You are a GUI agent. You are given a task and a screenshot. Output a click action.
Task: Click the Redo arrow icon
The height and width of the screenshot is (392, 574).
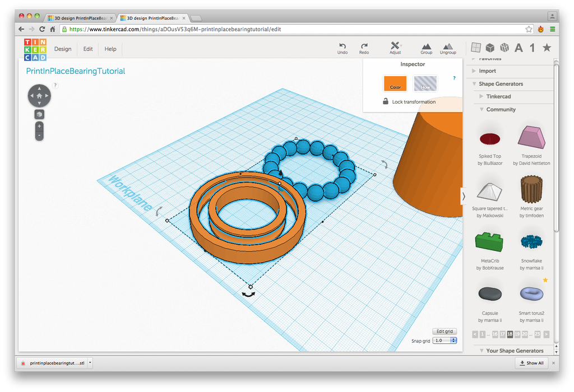tap(364, 46)
